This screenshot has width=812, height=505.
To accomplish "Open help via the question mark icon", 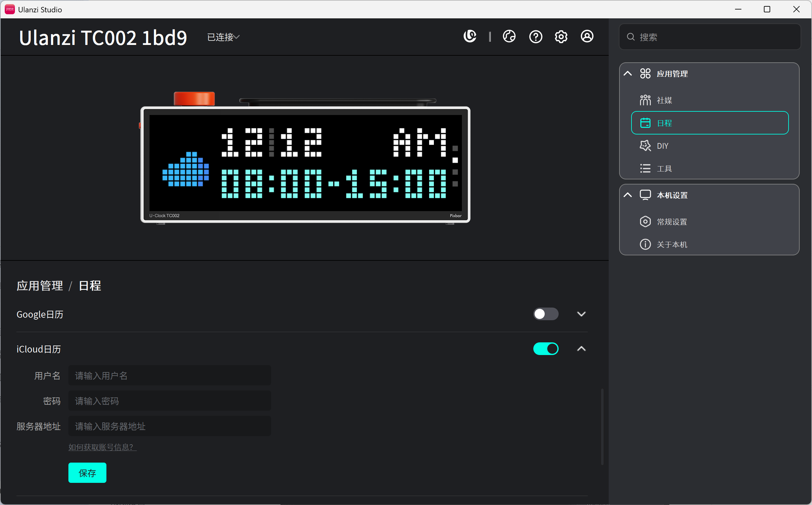I will click(x=536, y=36).
